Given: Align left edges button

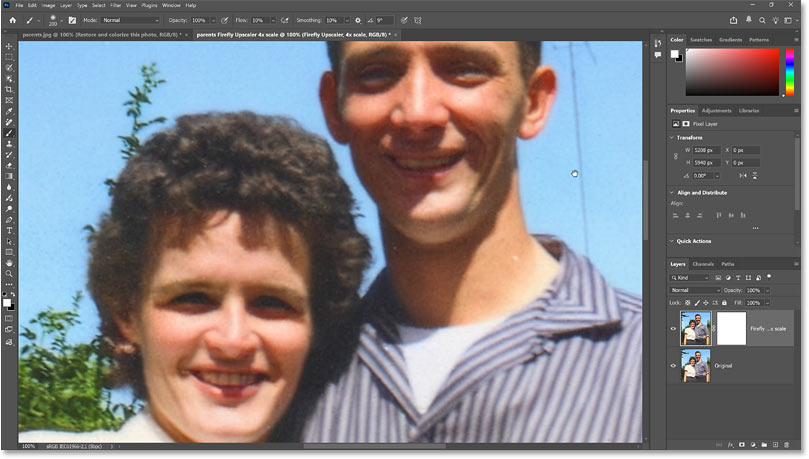Looking at the screenshot, I should point(676,216).
